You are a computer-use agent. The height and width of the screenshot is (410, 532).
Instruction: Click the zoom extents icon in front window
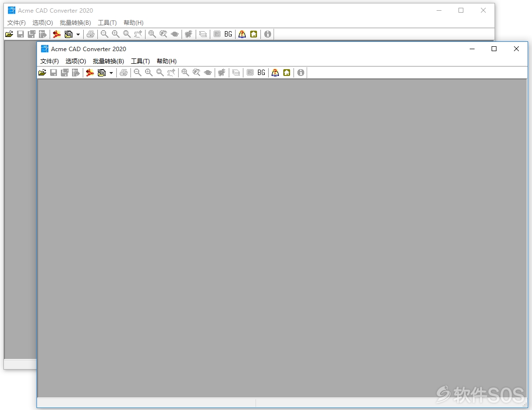(185, 73)
